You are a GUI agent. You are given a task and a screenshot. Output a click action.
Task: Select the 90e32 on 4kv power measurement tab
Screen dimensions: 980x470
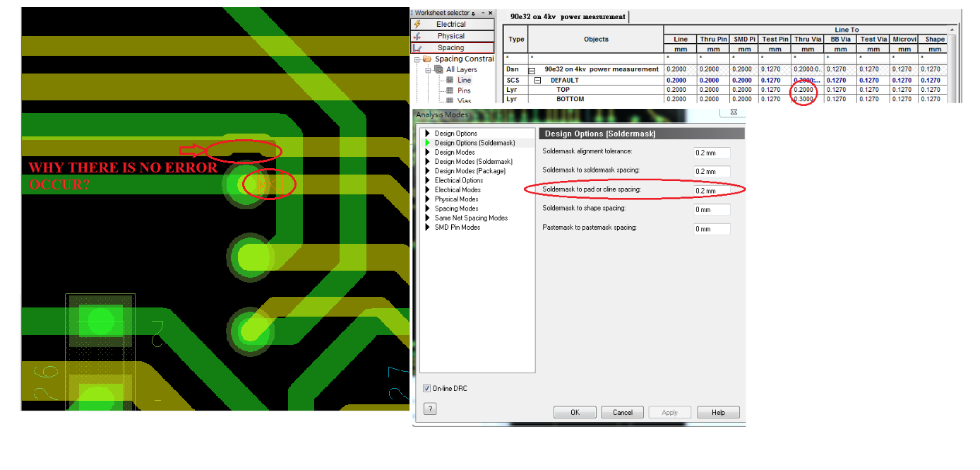pos(568,17)
